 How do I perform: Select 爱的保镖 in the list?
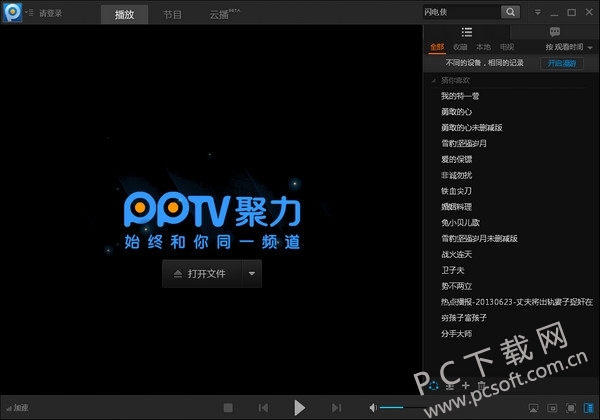click(457, 159)
